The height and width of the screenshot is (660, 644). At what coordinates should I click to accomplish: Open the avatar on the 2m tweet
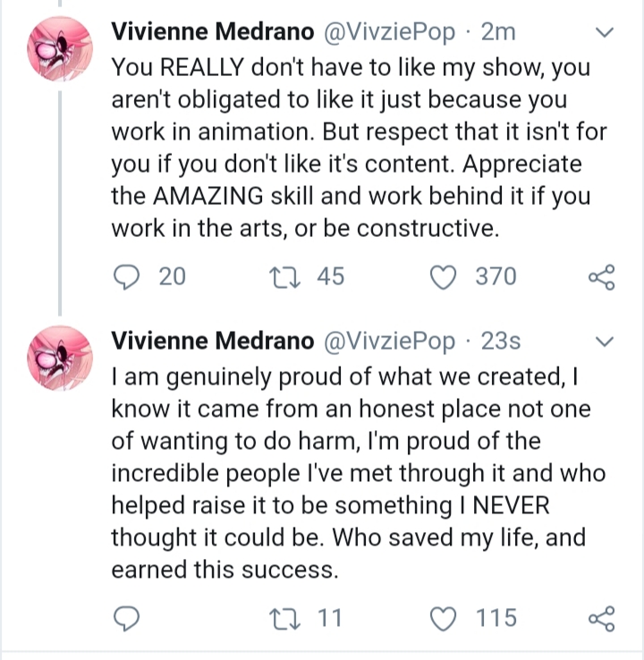point(60,49)
